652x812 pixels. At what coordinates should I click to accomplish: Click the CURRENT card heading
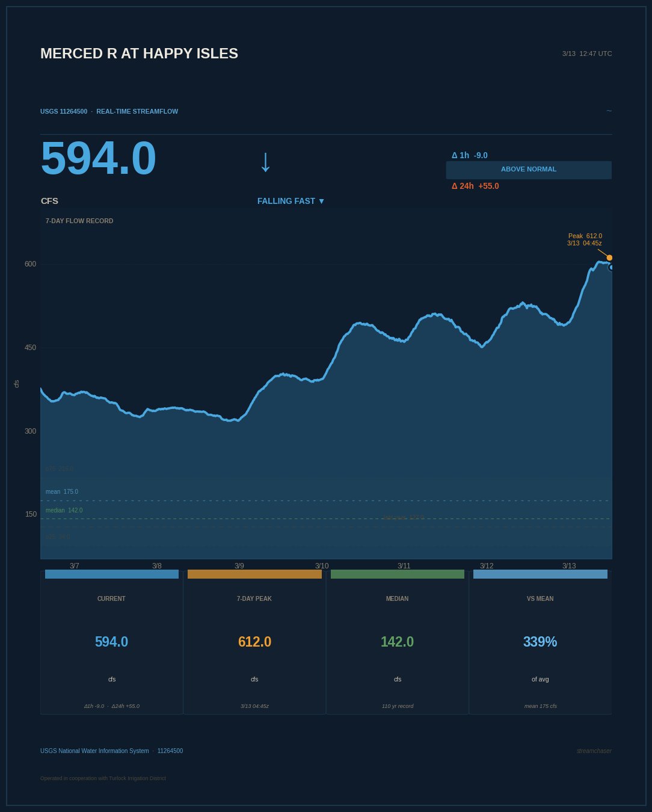pyautogui.click(x=111, y=599)
